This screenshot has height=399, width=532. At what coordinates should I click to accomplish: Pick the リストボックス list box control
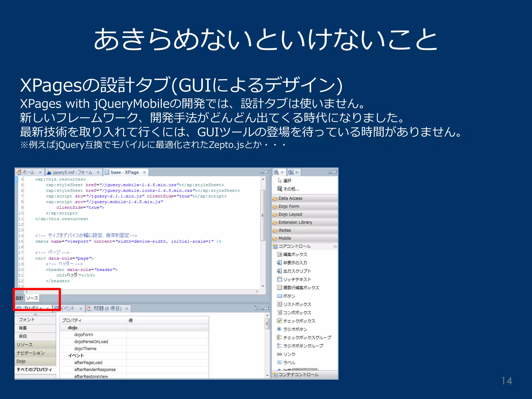[x=294, y=304]
